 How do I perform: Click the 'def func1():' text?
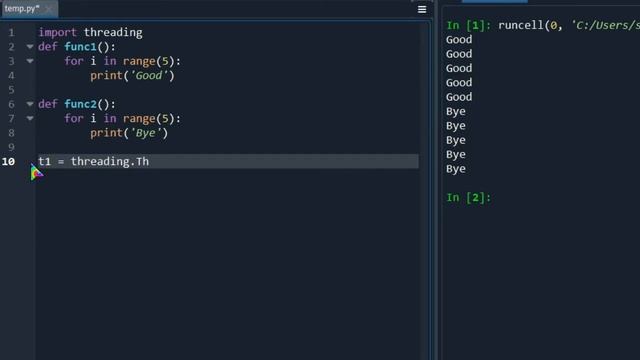click(x=77, y=47)
